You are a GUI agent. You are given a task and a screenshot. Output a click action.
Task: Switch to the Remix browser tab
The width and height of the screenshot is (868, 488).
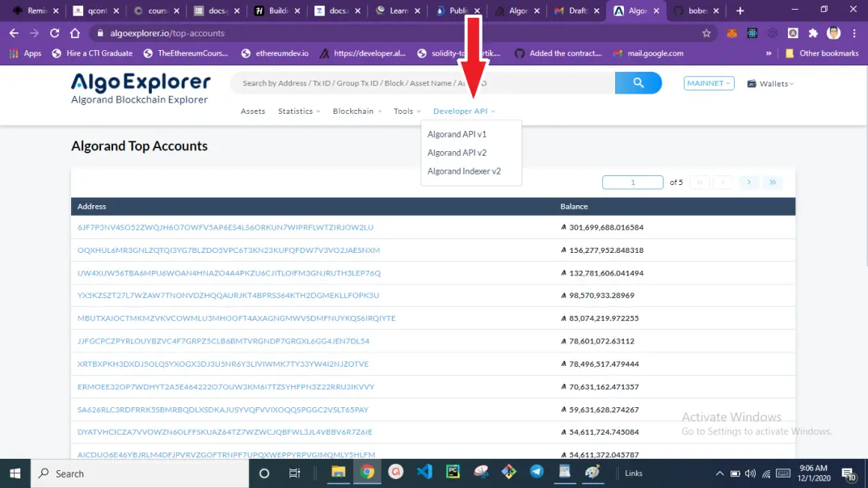36,11
